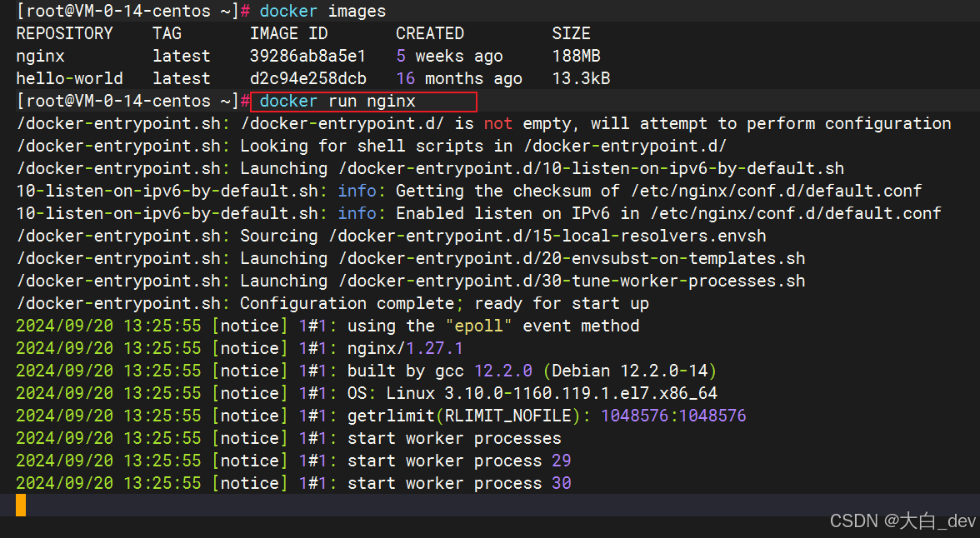Select image ID d2c94e258dcb
The width and height of the screenshot is (980, 538).
coord(308,79)
